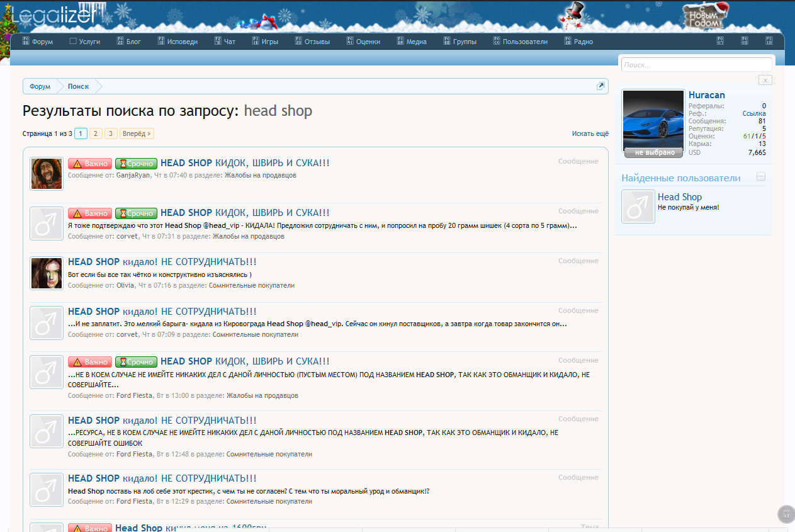795x532 pixels.
Task: Open the Huracan profile name link
Action: [x=706, y=95]
